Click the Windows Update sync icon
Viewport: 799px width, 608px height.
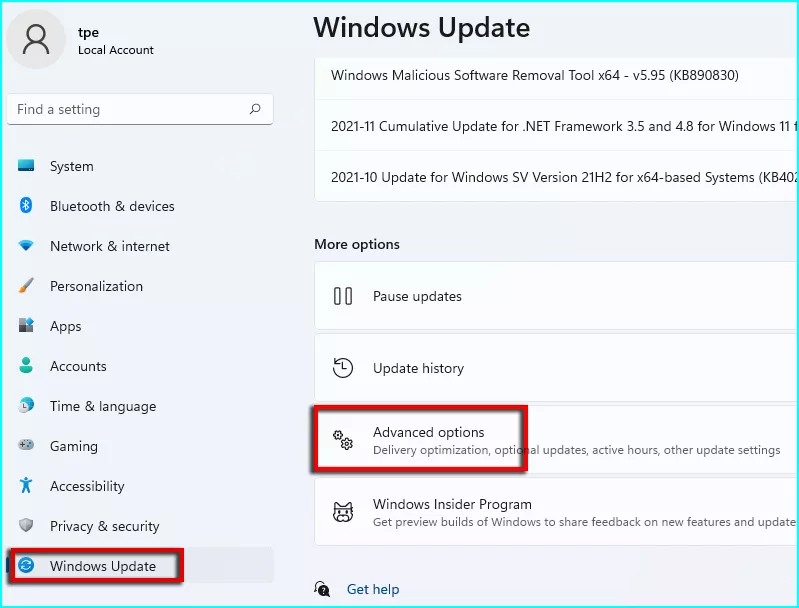click(x=26, y=565)
